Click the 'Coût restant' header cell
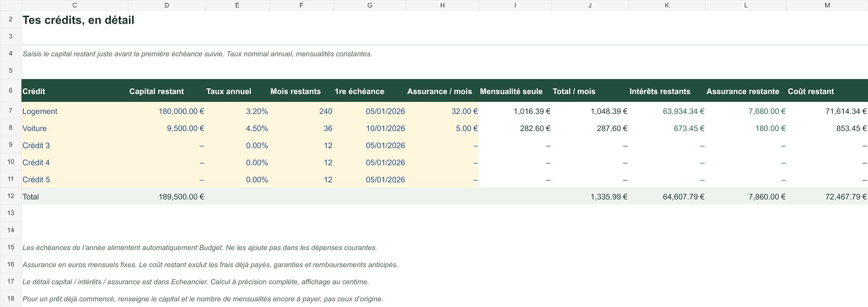This screenshot has height=307, width=868. pyautogui.click(x=827, y=91)
